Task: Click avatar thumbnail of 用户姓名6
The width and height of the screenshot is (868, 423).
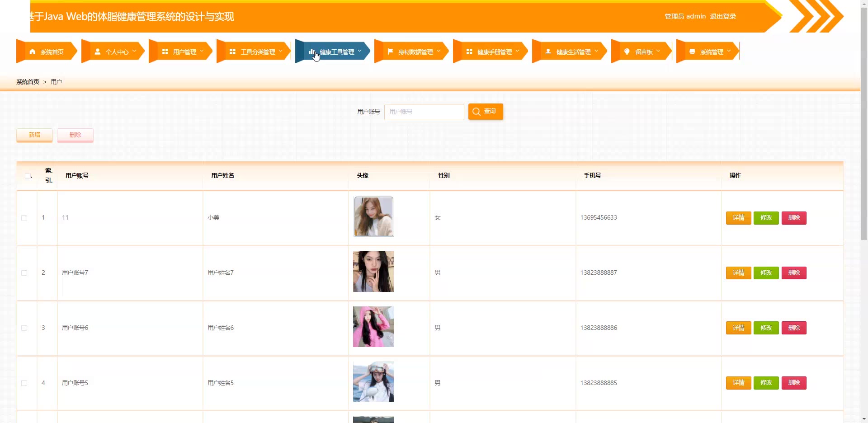Action: coord(373,327)
